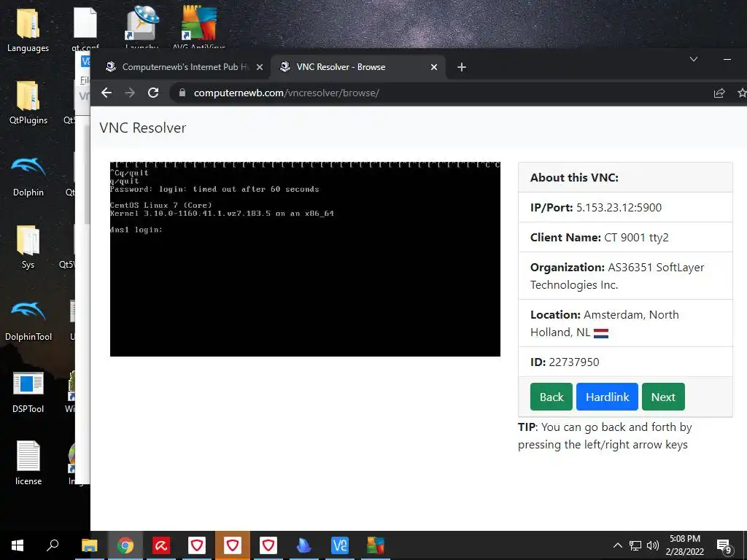
Task: Click the VNC terminal screenshot thumbnail
Action: pos(305,259)
